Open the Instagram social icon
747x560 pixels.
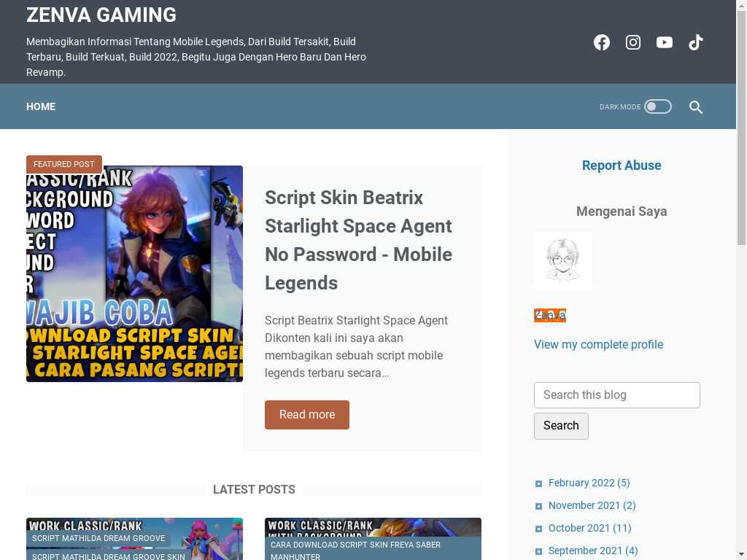pos(633,42)
